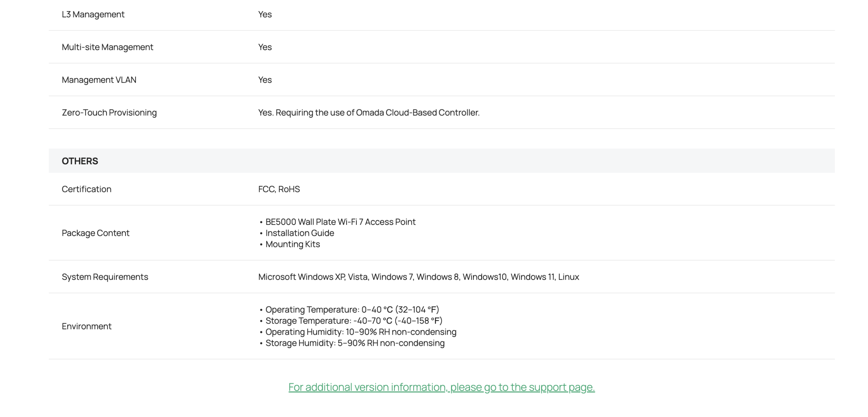Image resolution: width=868 pixels, height=417 pixels.
Task: Click the Zero-Touch Provisioning label
Action: click(109, 112)
